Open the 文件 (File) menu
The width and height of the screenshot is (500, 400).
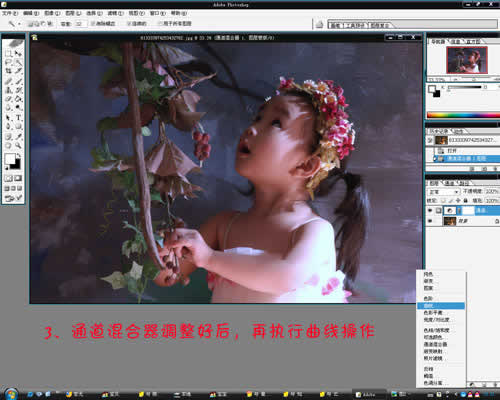click(x=10, y=13)
